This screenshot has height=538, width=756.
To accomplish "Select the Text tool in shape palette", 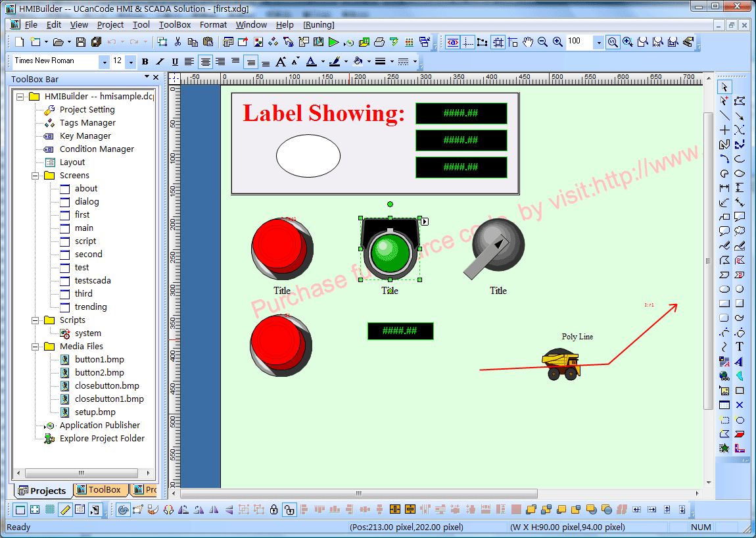I will tap(740, 347).
